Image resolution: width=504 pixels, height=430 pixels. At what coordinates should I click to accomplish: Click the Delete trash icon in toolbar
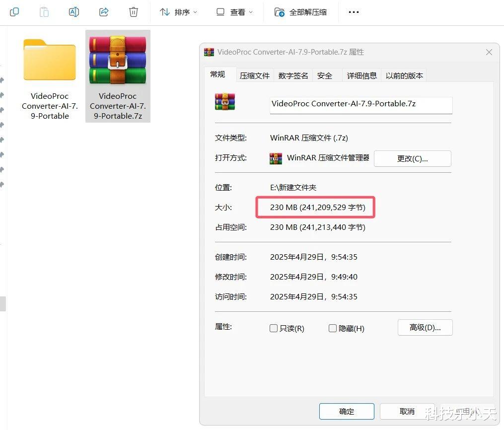click(134, 12)
